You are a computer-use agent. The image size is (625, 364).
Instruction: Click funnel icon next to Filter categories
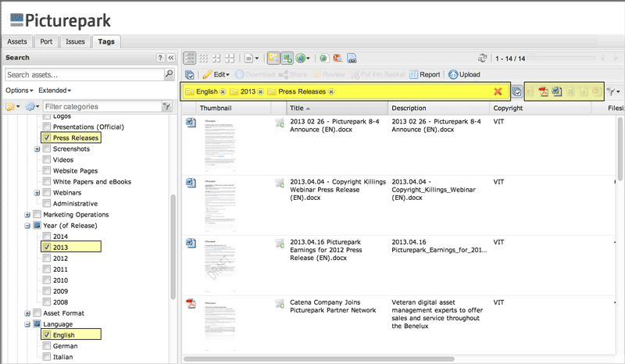pyautogui.click(x=167, y=106)
